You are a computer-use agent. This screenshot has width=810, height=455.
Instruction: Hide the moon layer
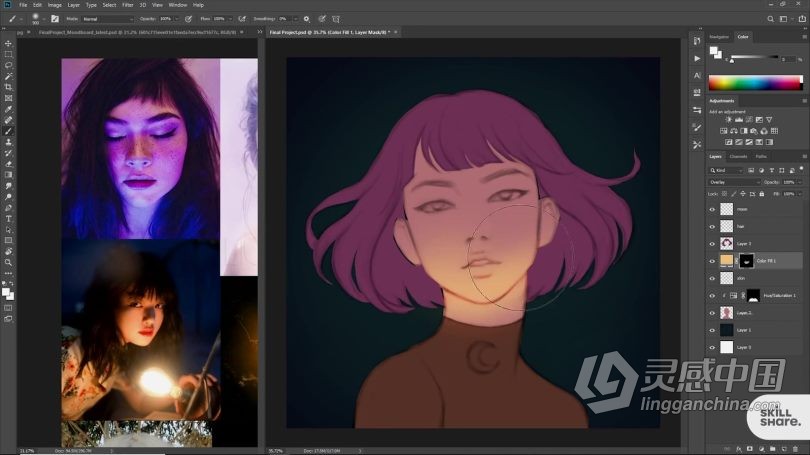(712, 209)
